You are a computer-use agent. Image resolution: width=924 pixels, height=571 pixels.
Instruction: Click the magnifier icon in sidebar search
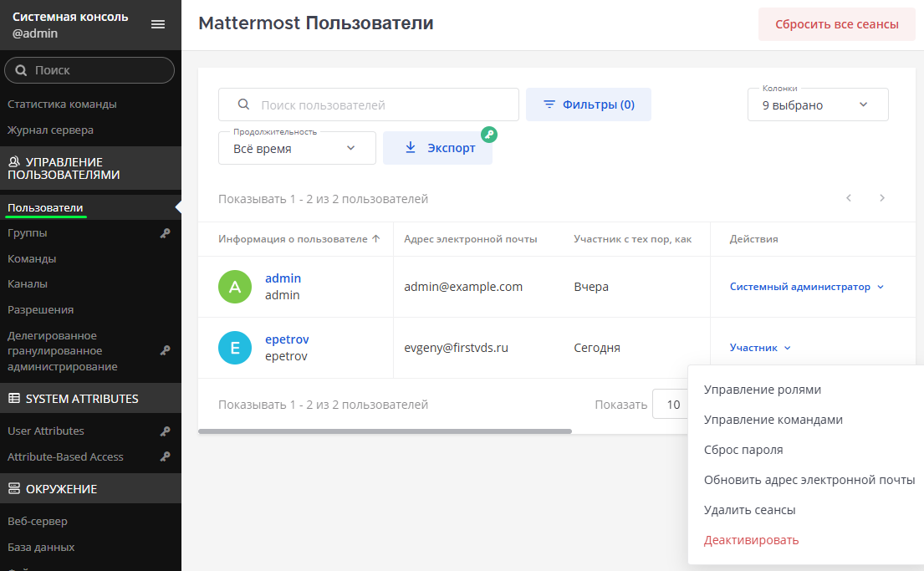coord(21,70)
